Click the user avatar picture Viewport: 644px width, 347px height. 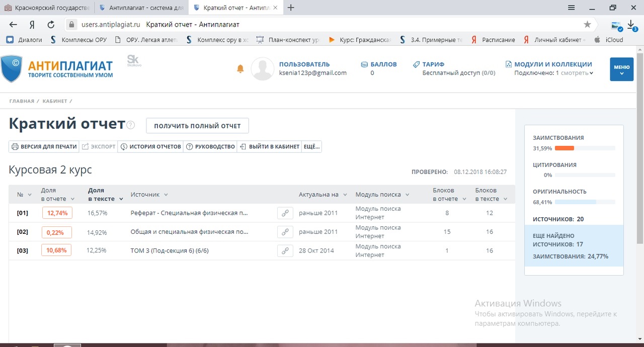[262, 69]
